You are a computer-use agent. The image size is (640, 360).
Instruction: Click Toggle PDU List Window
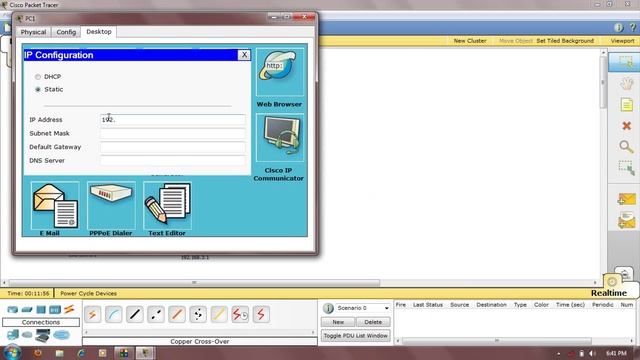[x=356, y=336]
